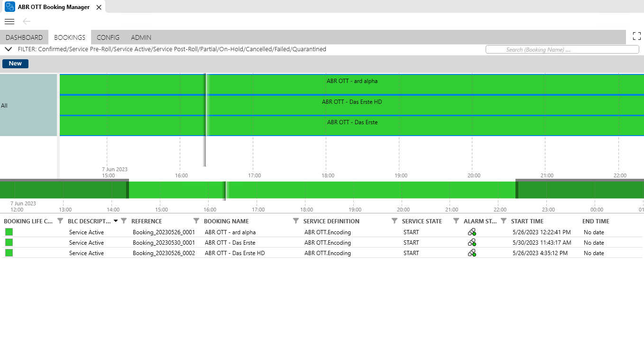Viewport: 644px width, 358px height.
Task: Open the ADMIN tab
Action: (x=141, y=37)
